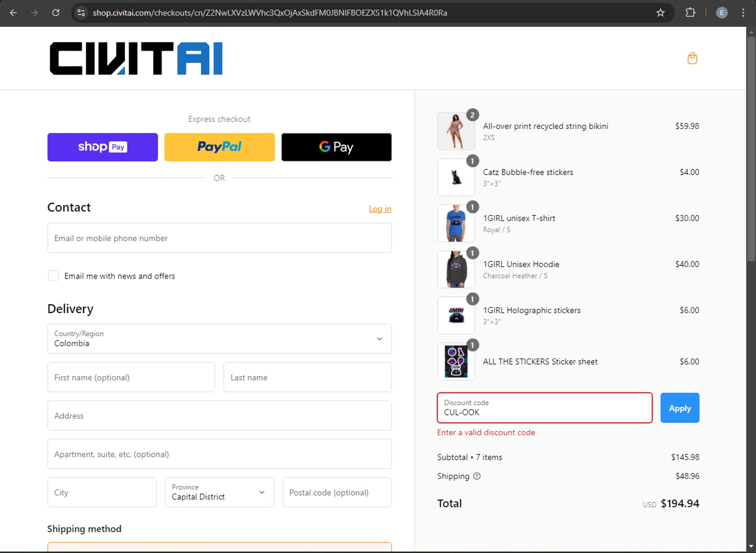Enable Email me with news and offers
Screen dimensions: 756x553
[53, 275]
